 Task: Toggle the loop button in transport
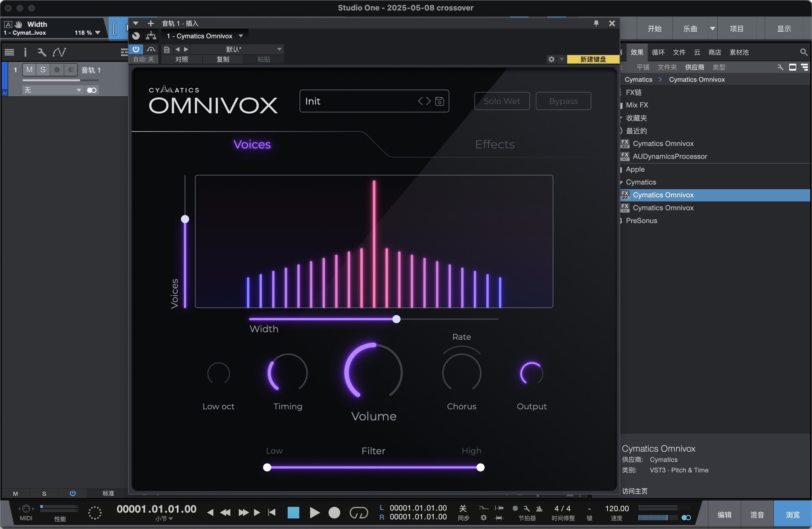click(x=358, y=513)
